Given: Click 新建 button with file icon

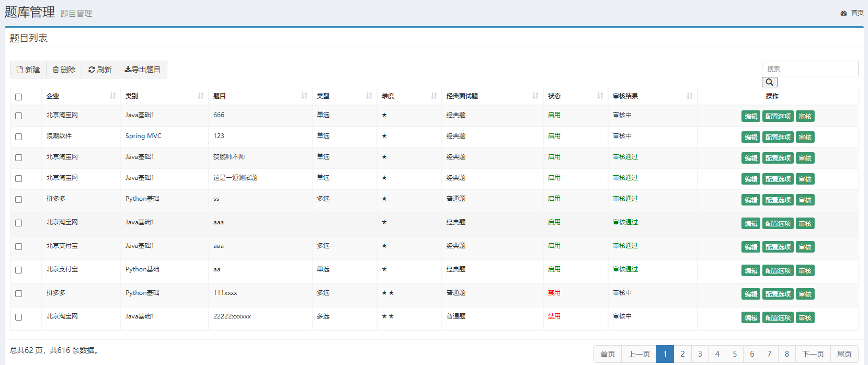Looking at the screenshot, I should (28, 70).
